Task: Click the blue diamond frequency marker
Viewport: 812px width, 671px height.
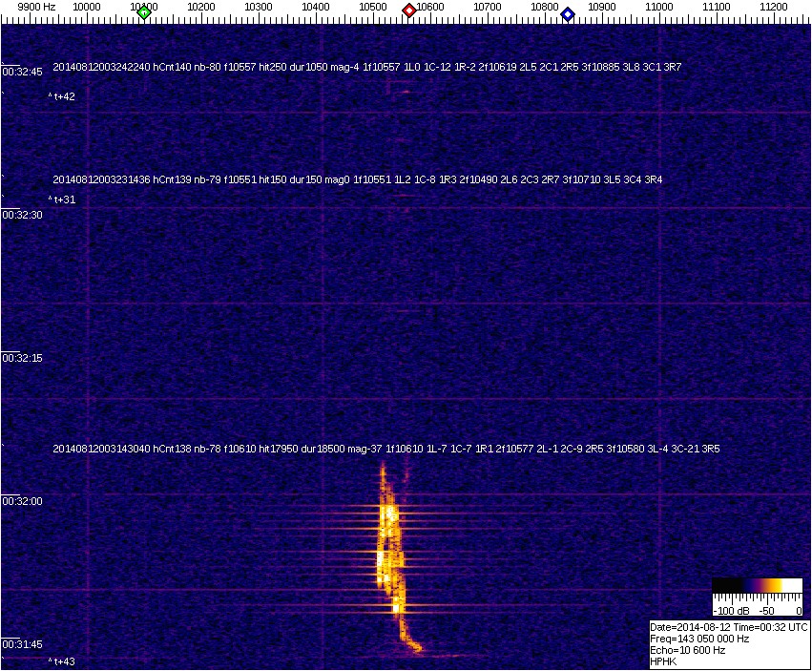Action: click(568, 13)
